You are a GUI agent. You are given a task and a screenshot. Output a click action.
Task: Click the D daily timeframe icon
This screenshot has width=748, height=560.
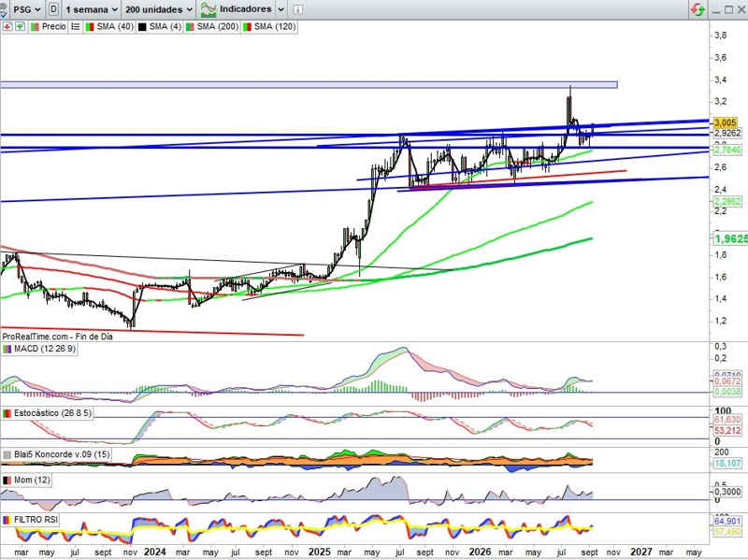click(x=54, y=9)
